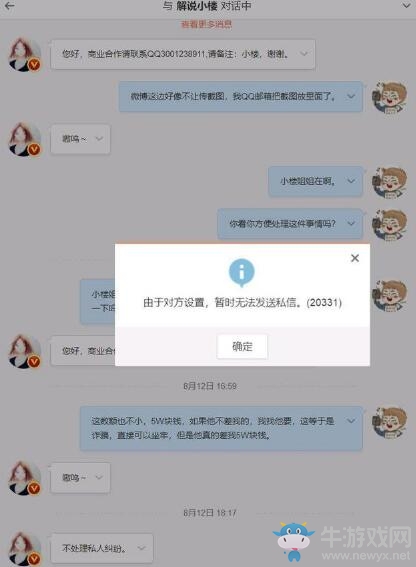Open the 查看更多消息 link
This screenshot has width=416, height=567.
tap(206, 24)
